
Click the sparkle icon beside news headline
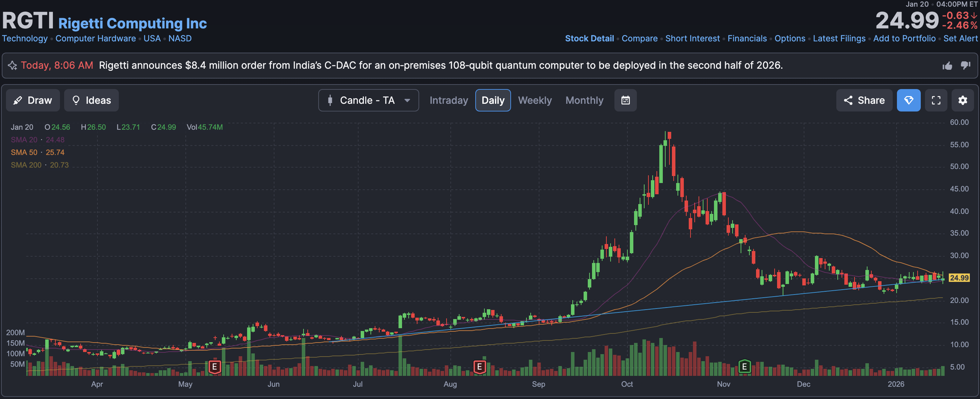click(x=13, y=66)
